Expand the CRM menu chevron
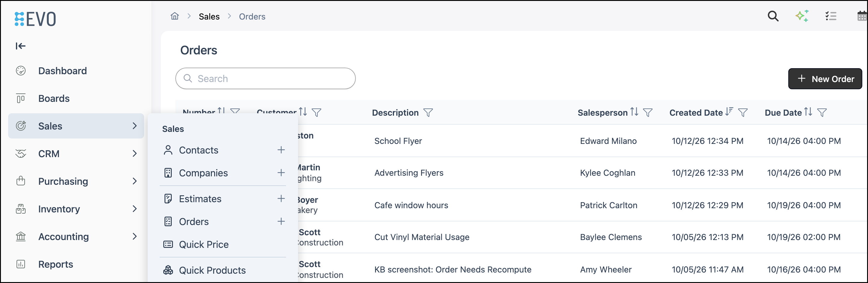 [134, 154]
